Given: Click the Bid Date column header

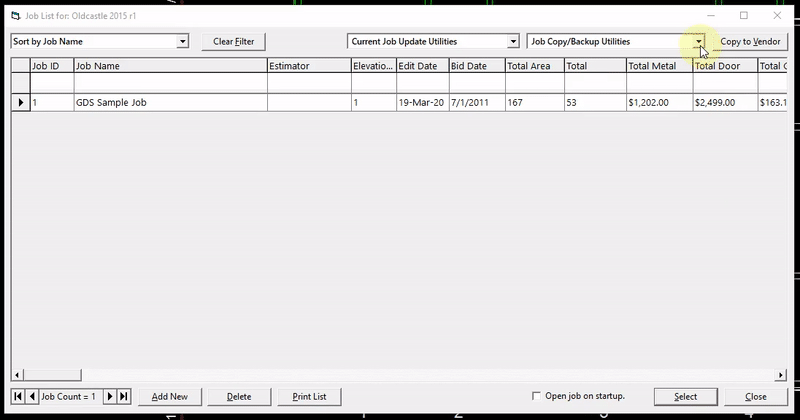Looking at the screenshot, I should pos(477,66).
